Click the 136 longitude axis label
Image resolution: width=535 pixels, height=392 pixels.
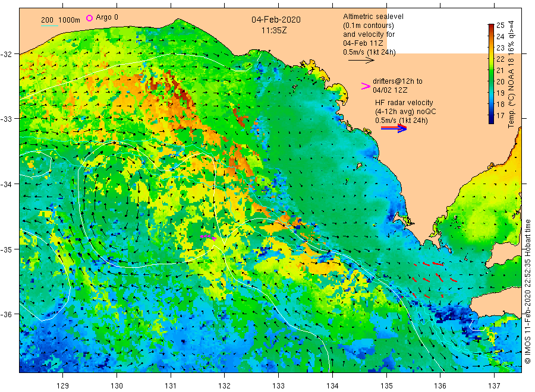click(x=440, y=386)
